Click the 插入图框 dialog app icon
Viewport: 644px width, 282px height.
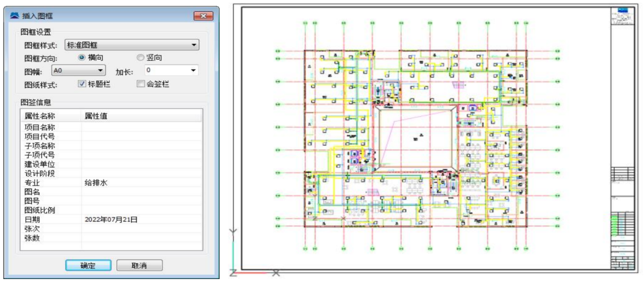coord(15,16)
